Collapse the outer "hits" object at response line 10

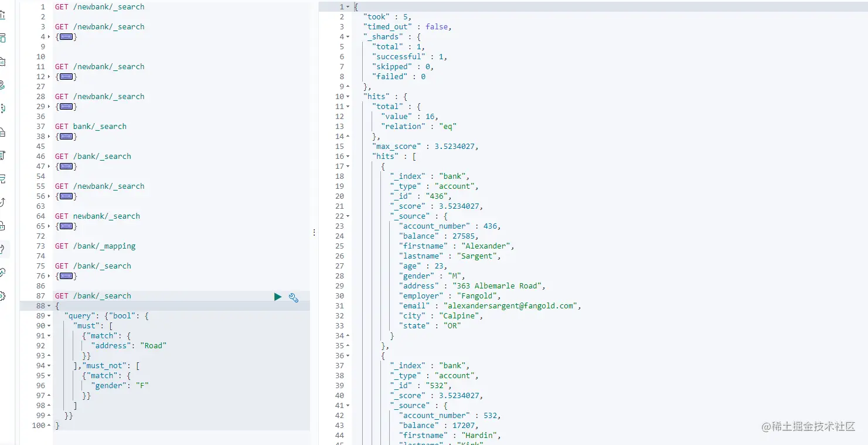[x=348, y=97]
